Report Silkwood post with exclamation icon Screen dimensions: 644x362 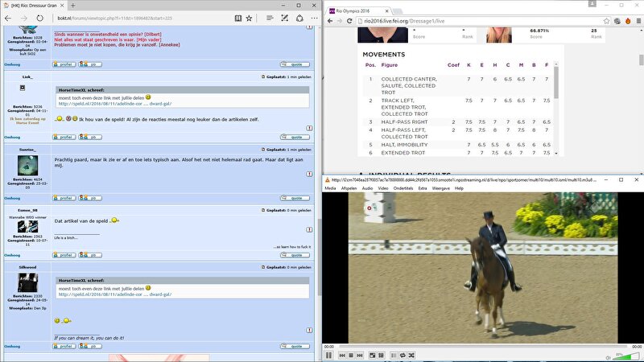pos(309,330)
